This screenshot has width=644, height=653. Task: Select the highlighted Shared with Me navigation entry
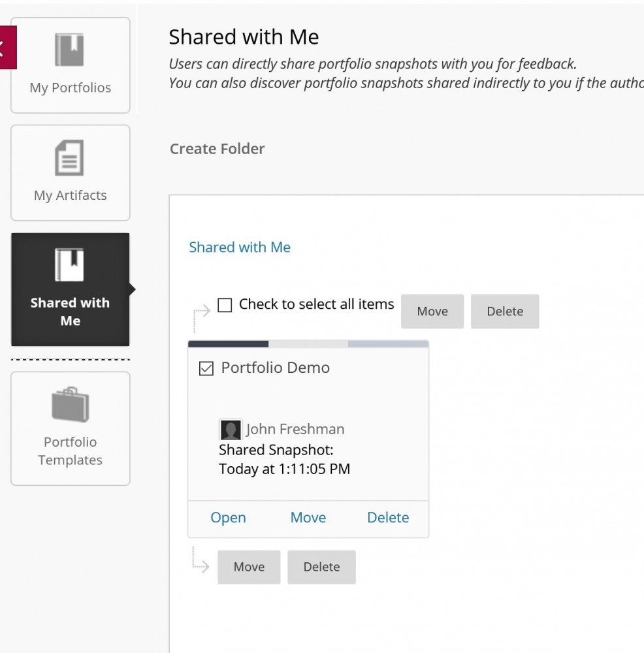coord(70,311)
